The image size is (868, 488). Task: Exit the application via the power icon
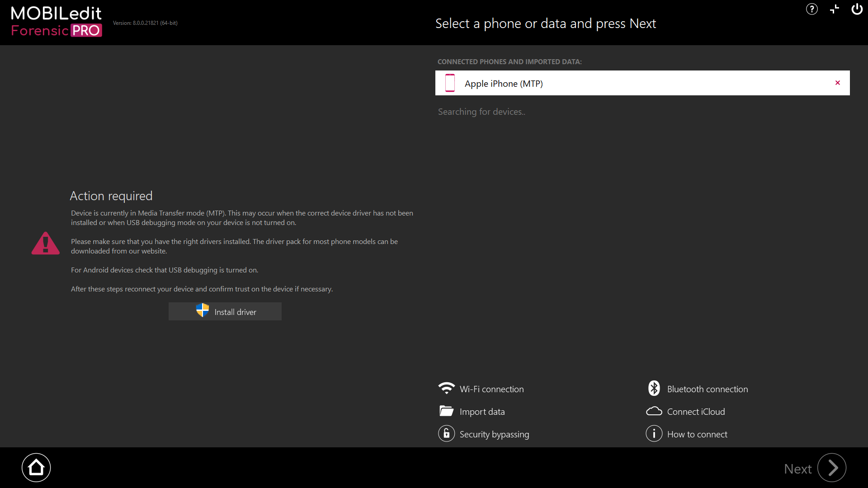tap(857, 9)
